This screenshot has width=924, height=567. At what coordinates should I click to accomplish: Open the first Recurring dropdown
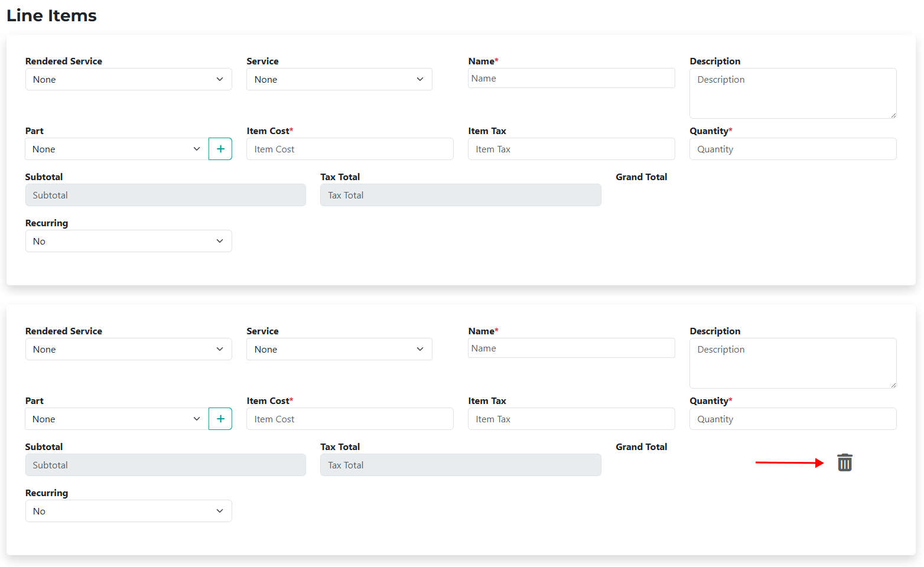point(128,241)
